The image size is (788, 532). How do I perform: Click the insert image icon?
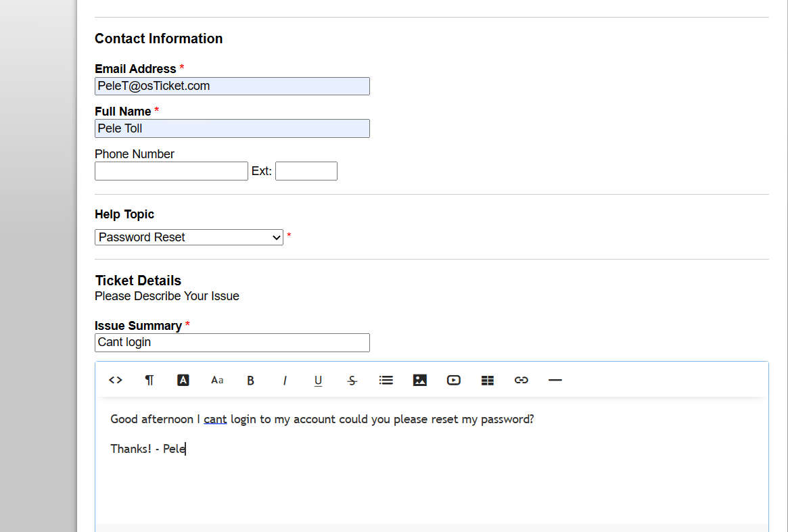pyautogui.click(x=419, y=380)
